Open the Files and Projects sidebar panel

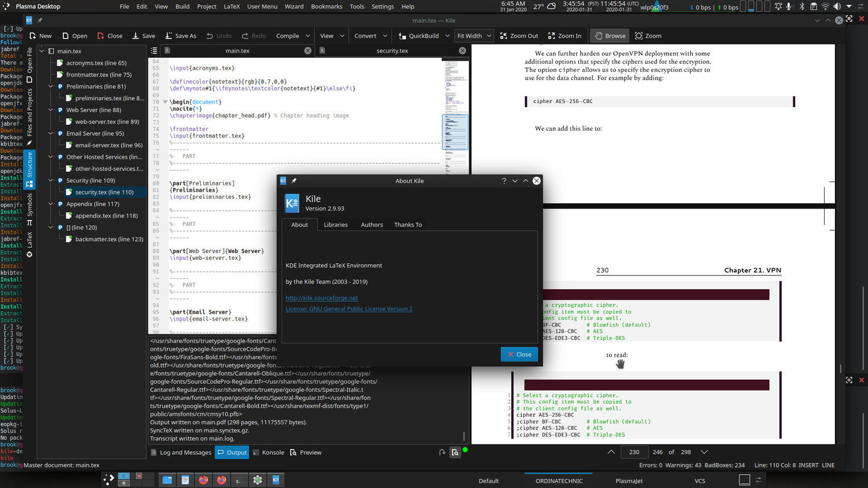click(30, 117)
